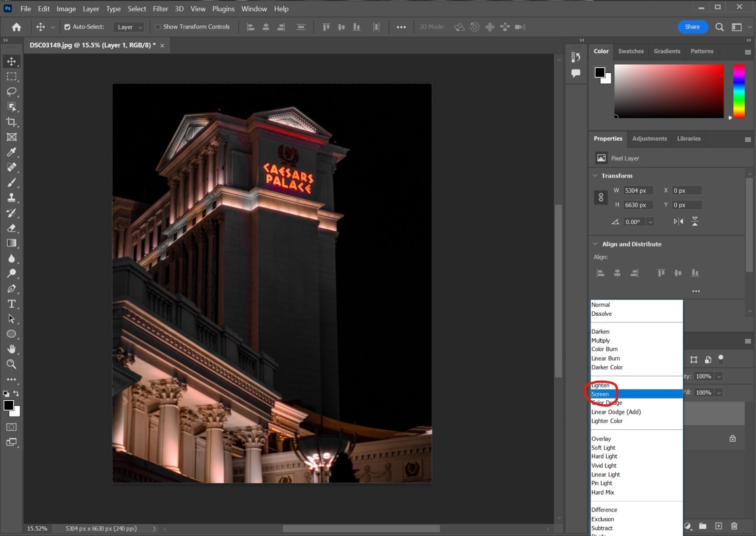Select the Hand tool
The width and height of the screenshot is (756, 536).
point(11,349)
